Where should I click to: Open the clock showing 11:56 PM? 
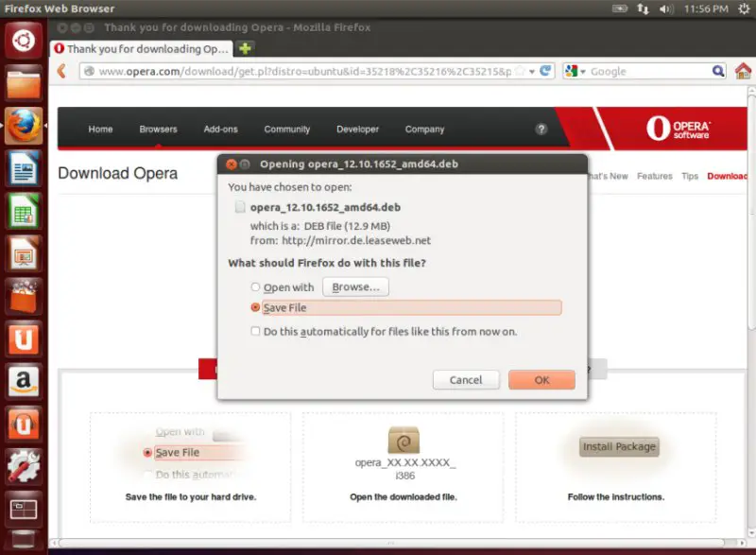706,9
